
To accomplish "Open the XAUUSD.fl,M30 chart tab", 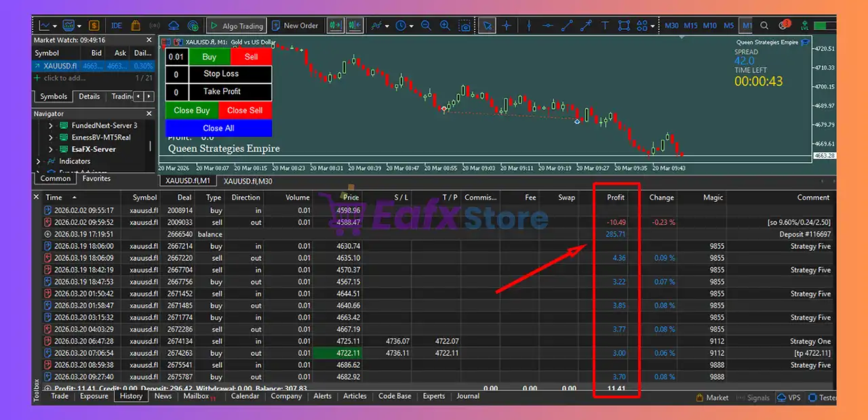I will (248, 181).
